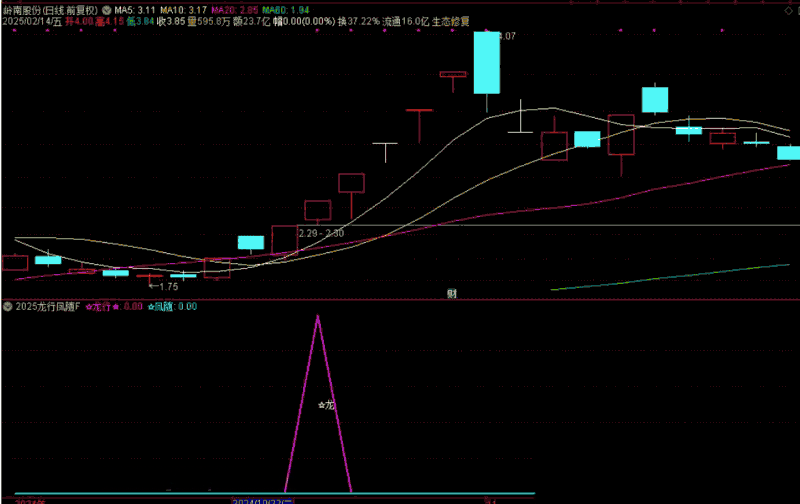Viewport: 800px width, 504px height.
Task: Open the 日线 前复权 period selector in title
Action: (71, 8)
